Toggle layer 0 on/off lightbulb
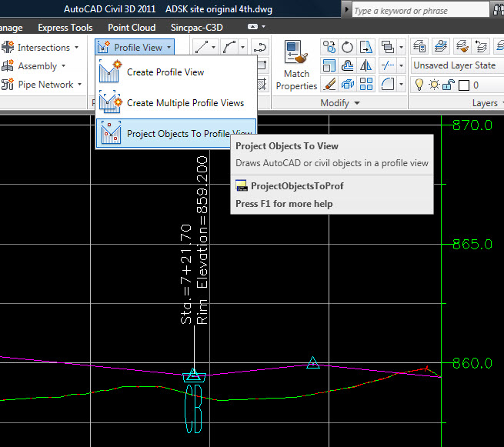The height and width of the screenshot is (447, 504). [x=419, y=85]
